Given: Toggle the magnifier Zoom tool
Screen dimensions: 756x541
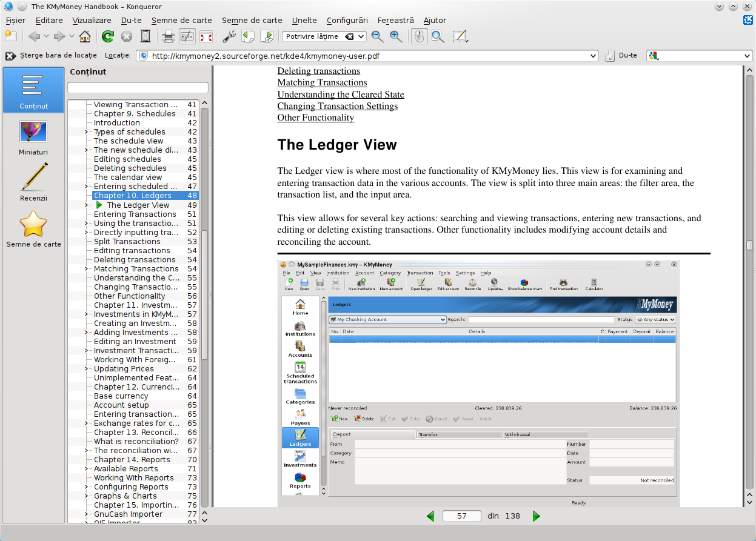Looking at the screenshot, I should [x=438, y=36].
